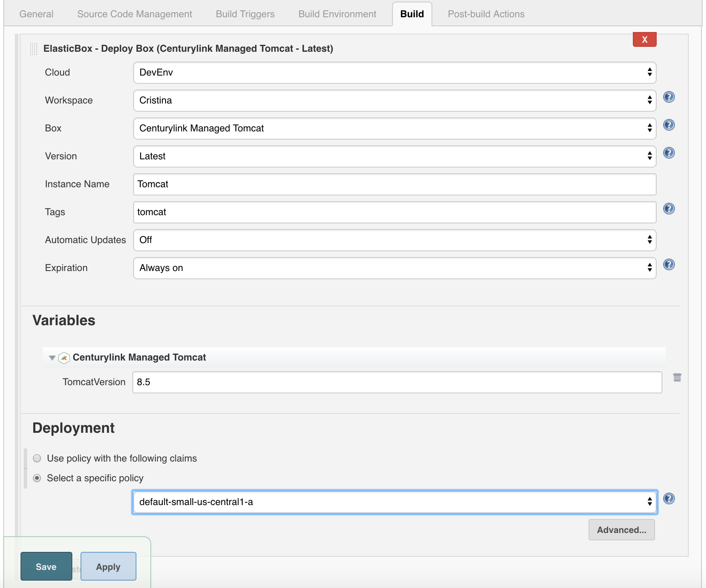Click the Apply button
This screenshot has width=706, height=588.
click(x=108, y=566)
